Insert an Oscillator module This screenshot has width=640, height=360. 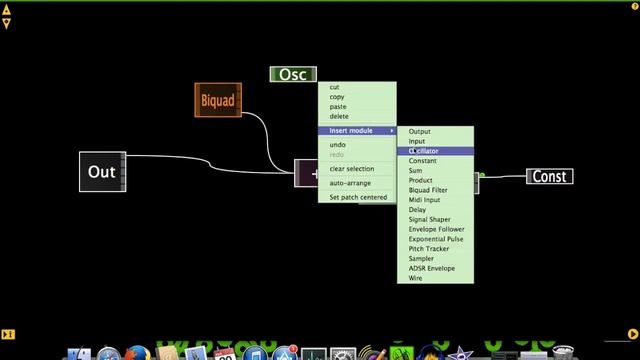click(x=436, y=151)
